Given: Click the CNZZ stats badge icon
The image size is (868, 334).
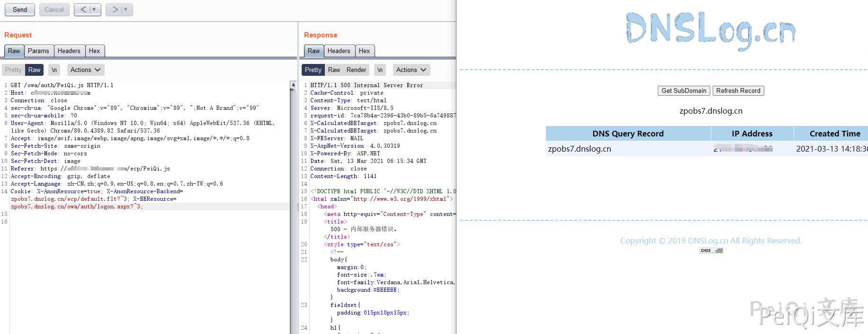Looking at the screenshot, I should click(x=711, y=251).
